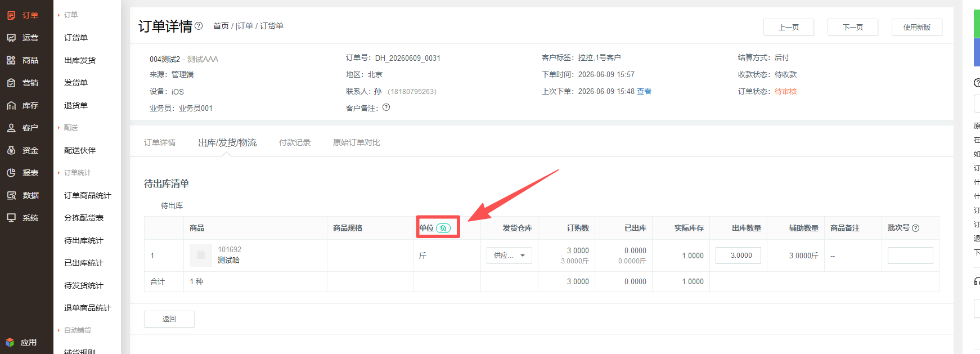The width and height of the screenshot is (980, 354).
Task: Click the 查看 link next to 上次下单
Action: pos(644,91)
